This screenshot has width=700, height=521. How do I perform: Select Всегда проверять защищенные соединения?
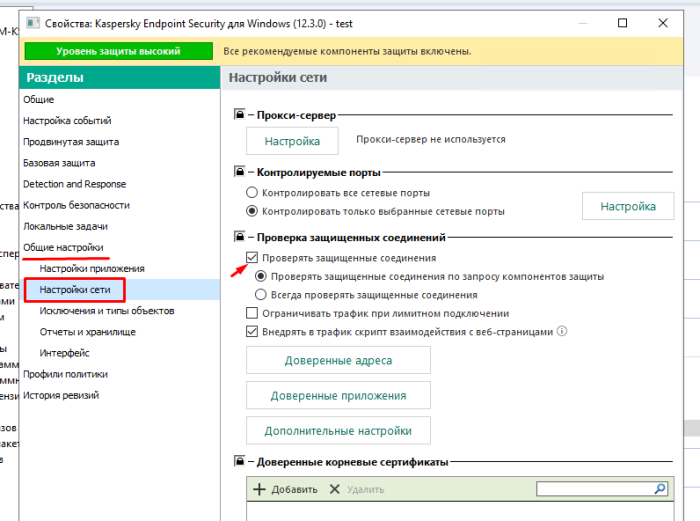point(260,295)
